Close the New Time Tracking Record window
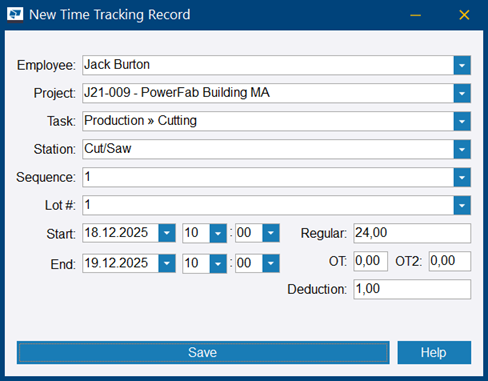The image size is (488, 381). click(464, 15)
